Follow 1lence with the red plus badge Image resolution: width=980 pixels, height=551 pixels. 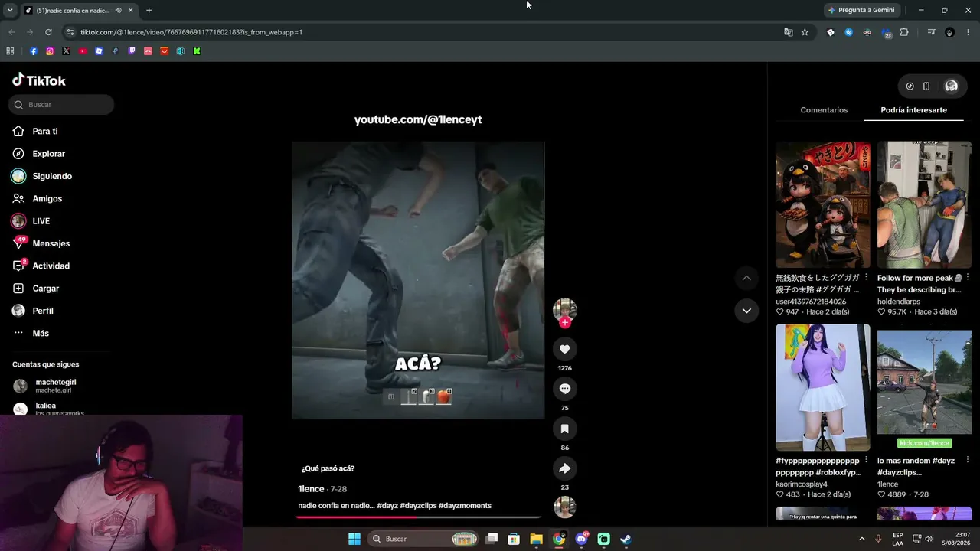pyautogui.click(x=564, y=323)
